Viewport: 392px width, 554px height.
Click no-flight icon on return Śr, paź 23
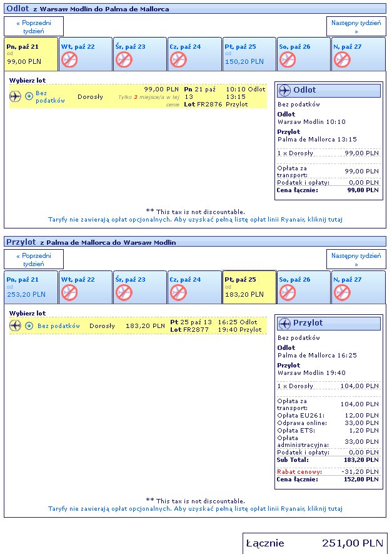[124, 293]
